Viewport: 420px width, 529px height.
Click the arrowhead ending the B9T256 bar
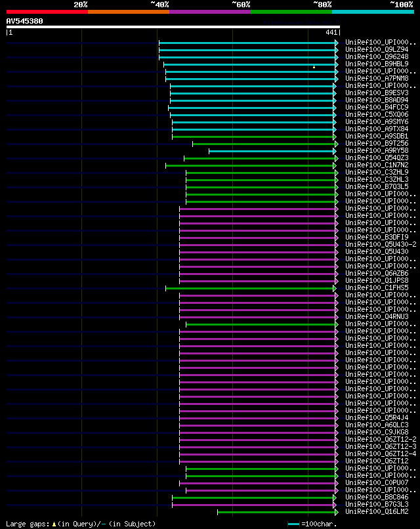pos(337,144)
